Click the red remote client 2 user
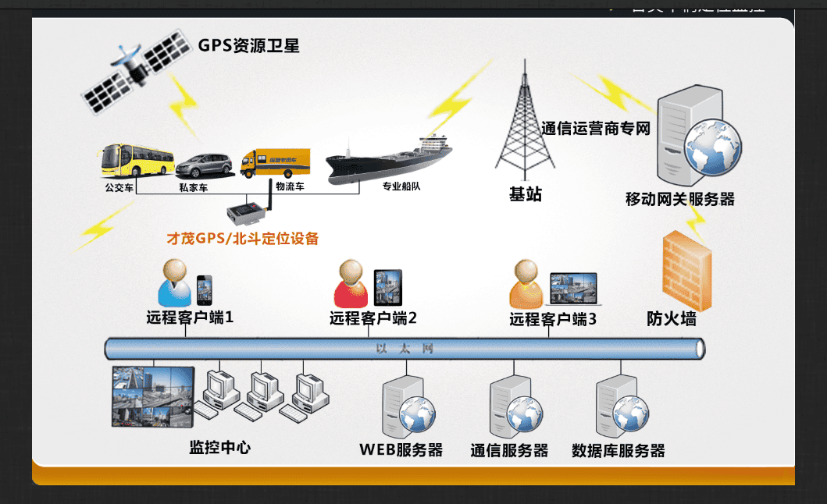Viewport: 827px width, 504px height. 351,284
